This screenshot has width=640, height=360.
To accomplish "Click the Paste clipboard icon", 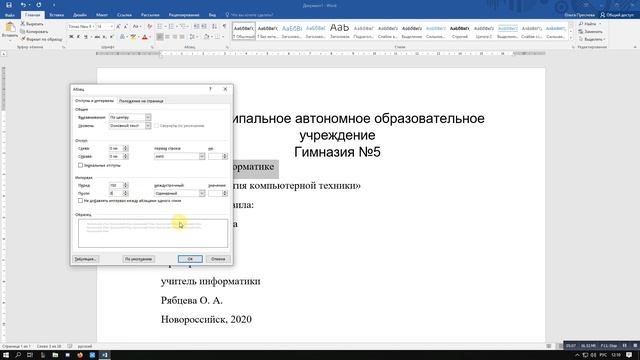I will [x=9, y=27].
